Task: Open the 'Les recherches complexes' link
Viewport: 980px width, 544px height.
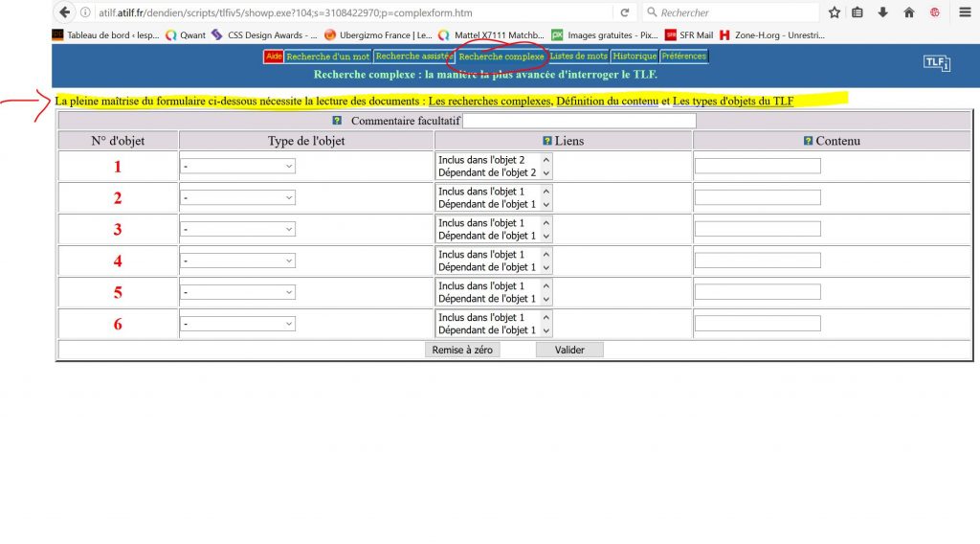Action: click(490, 101)
